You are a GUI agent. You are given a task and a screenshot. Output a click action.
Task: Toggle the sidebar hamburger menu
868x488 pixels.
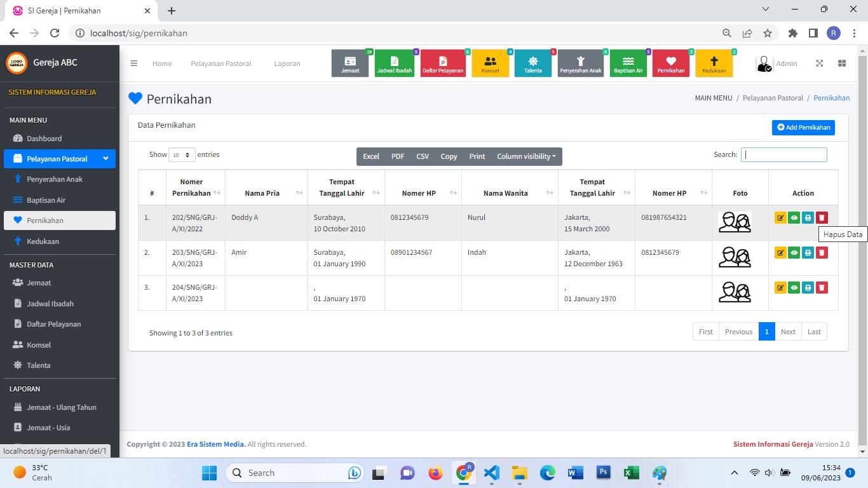pos(134,64)
